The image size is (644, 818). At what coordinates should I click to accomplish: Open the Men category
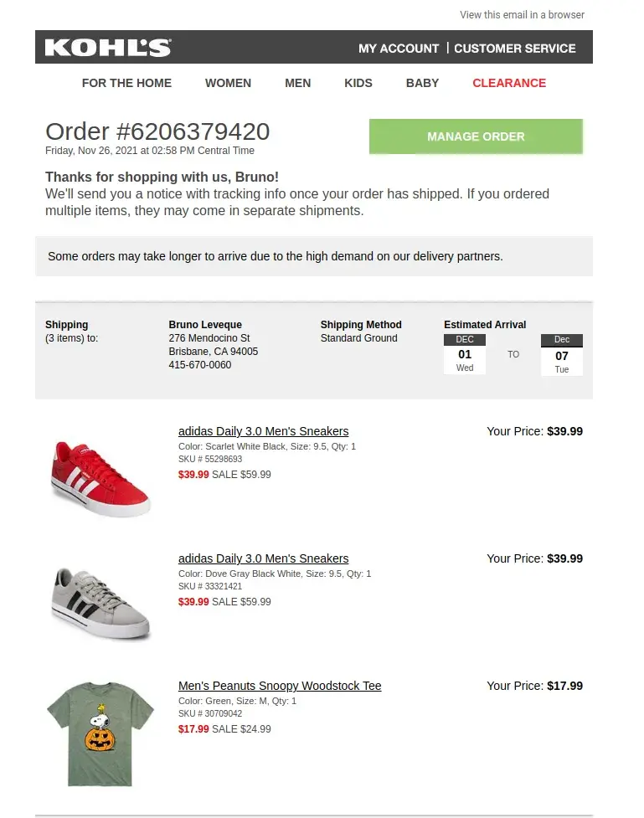(297, 83)
